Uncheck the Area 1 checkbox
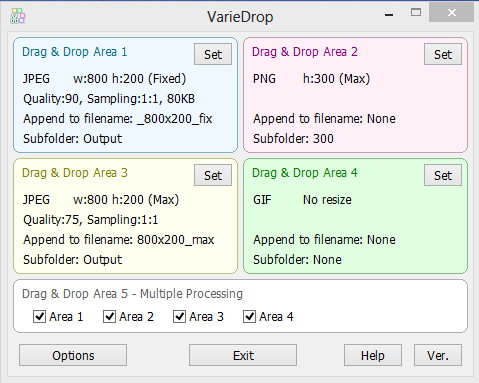Image resolution: width=479 pixels, height=383 pixels. [x=39, y=317]
